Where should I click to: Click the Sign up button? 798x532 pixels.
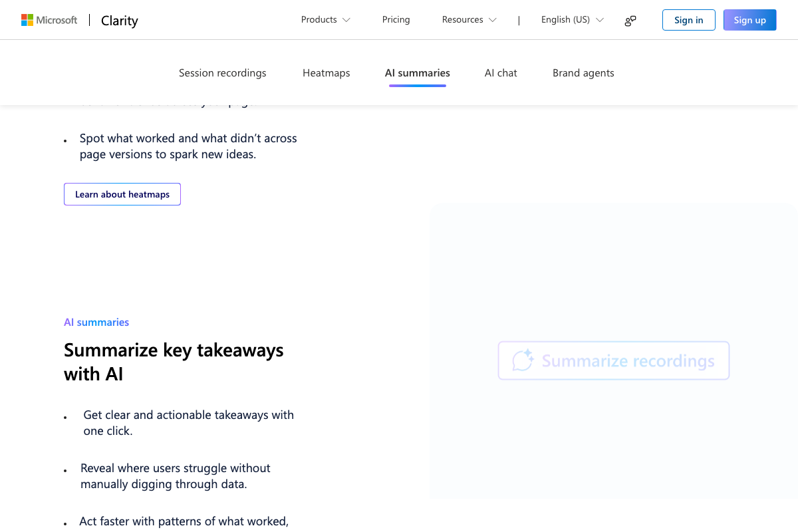click(749, 20)
